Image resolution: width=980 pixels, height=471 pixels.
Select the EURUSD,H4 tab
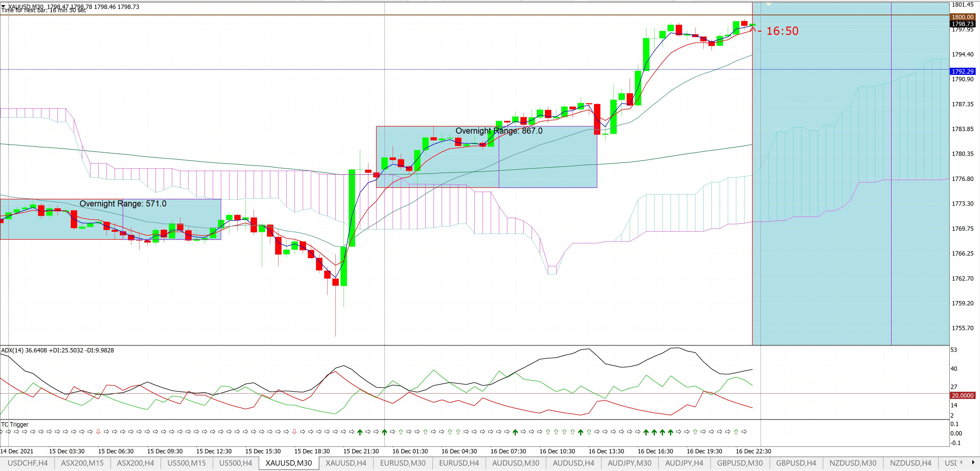[x=459, y=463]
